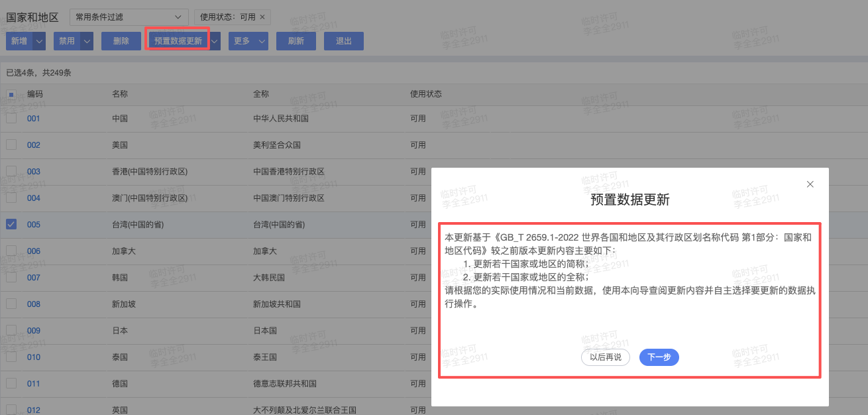868x415 pixels.
Task: Open code link 001
Action: point(34,119)
